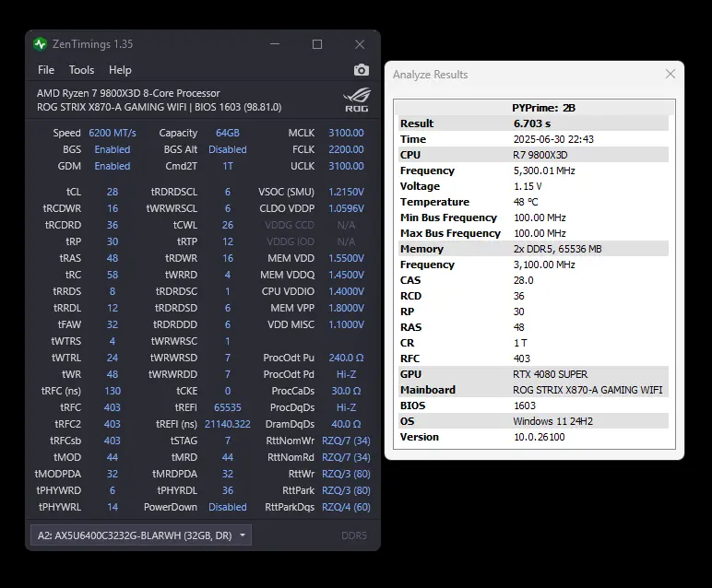Click the VDD MISC voltage 1.1000V

pyautogui.click(x=346, y=324)
